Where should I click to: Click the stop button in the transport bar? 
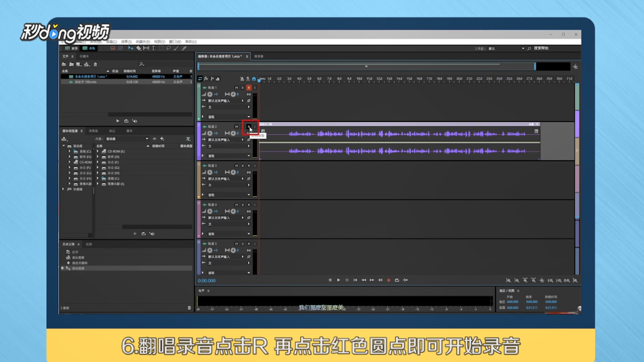330,280
